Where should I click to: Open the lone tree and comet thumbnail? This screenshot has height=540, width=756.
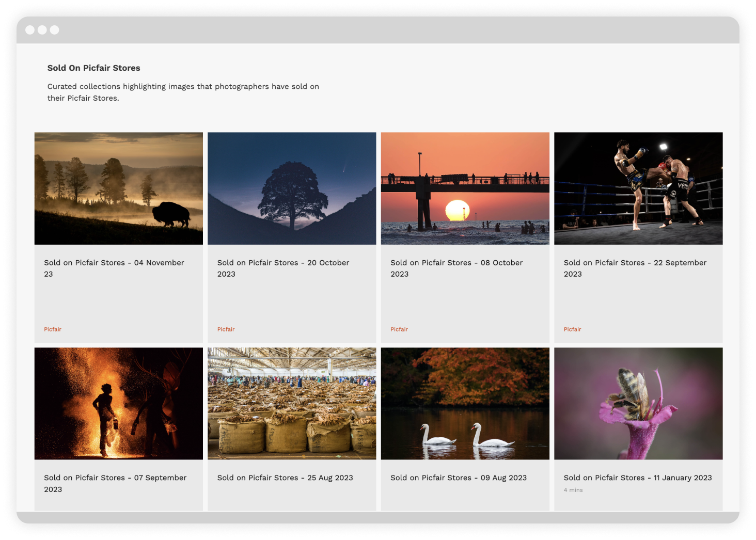pos(292,188)
